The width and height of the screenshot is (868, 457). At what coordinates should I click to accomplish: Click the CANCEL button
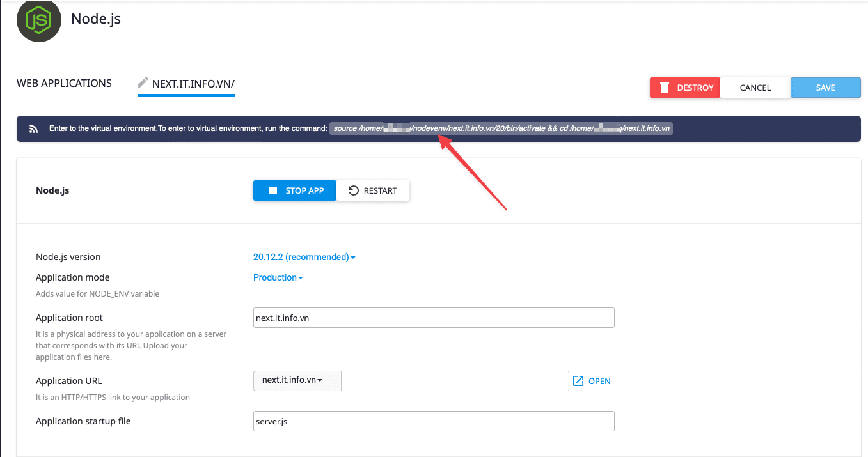(x=755, y=88)
